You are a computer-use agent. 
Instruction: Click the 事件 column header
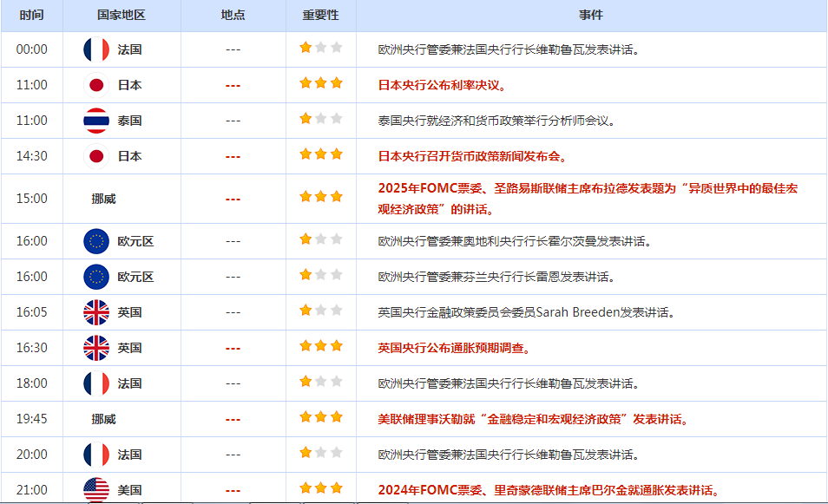point(593,14)
